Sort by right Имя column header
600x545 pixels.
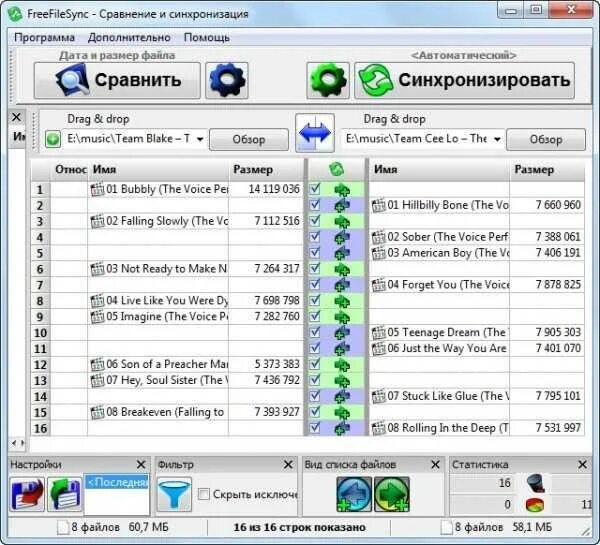pyautogui.click(x=439, y=170)
